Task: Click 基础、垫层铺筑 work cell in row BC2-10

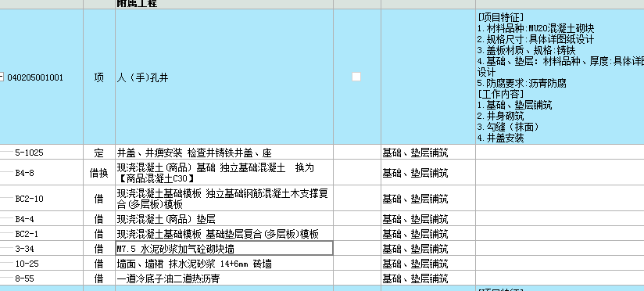Action: point(428,199)
